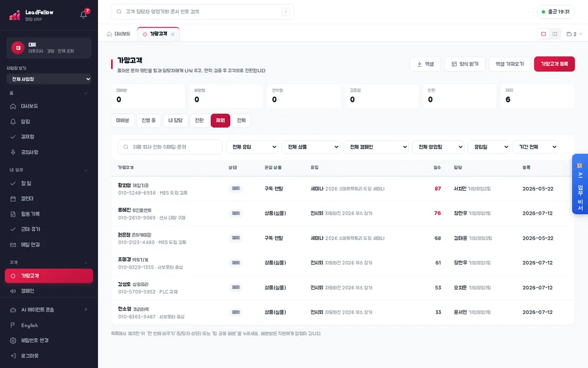Click the 가망고객 등록 button

554,64
